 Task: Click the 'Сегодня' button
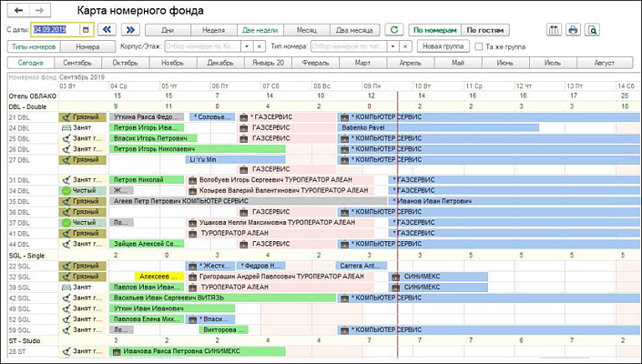tap(30, 63)
